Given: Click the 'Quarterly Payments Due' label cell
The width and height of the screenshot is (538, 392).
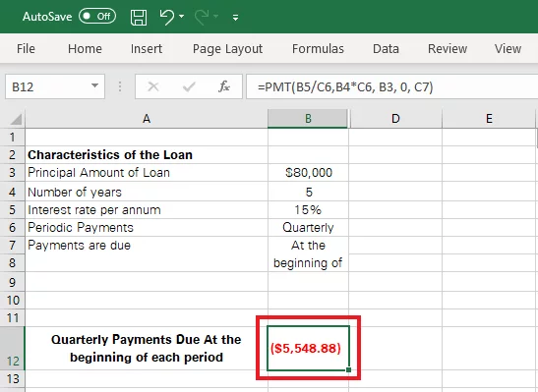Looking at the screenshot, I should click(x=147, y=349).
